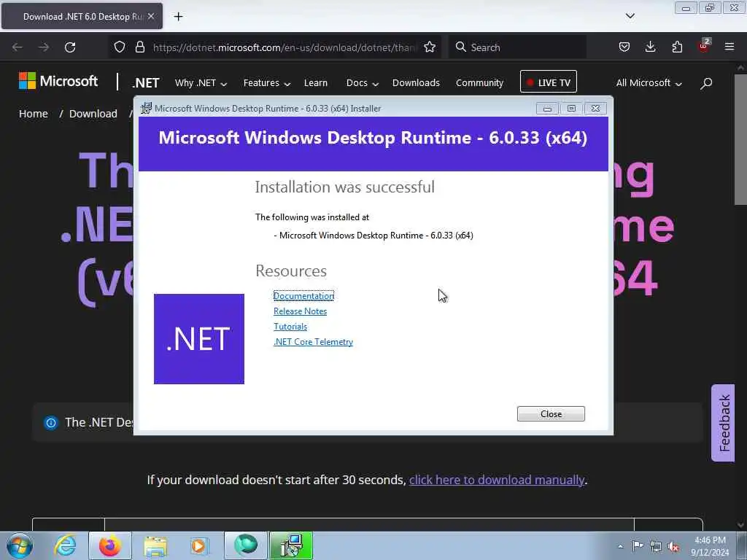The height and width of the screenshot is (560, 747).
Task: Click the Firefox Search box
Action: [517, 47]
